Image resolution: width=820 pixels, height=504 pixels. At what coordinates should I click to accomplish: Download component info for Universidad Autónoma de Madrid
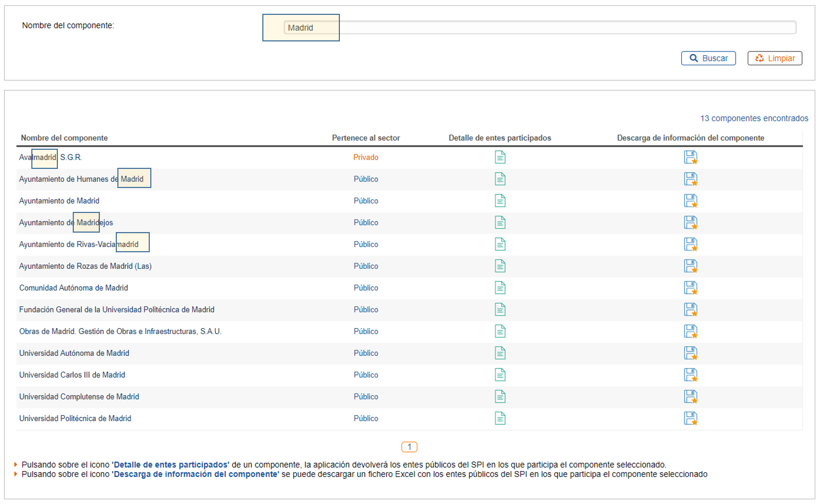pyautogui.click(x=690, y=353)
